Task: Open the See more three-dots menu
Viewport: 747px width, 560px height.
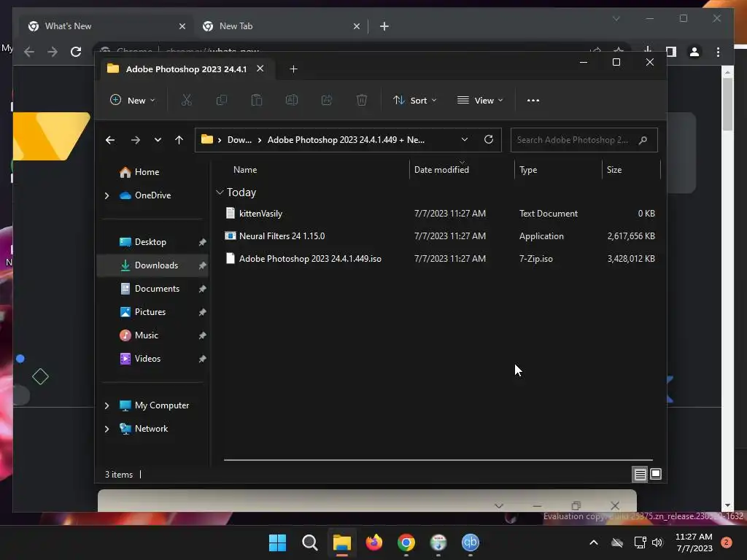Action: (x=533, y=101)
